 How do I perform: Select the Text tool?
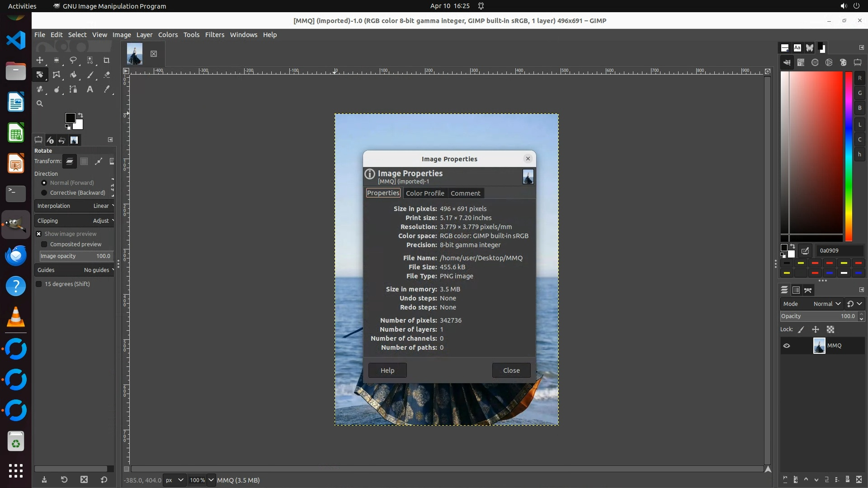[90, 89]
